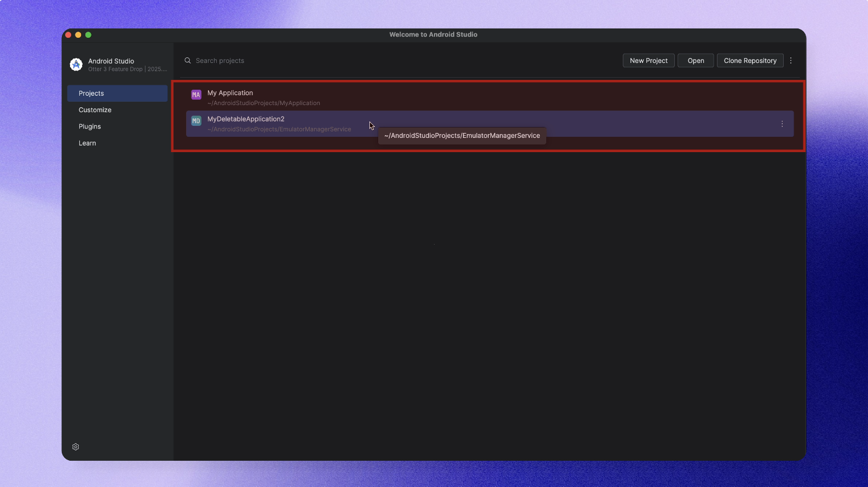This screenshot has width=868, height=487.
Task: Click the Otter 3 Feature Drop version text
Action: pyautogui.click(x=128, y=69)
